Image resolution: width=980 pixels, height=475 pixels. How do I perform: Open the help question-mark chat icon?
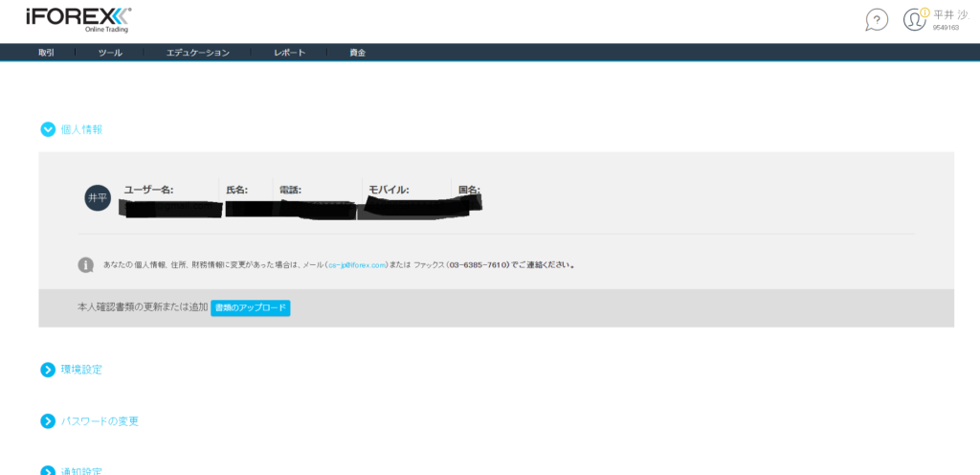tap(877, 20)
